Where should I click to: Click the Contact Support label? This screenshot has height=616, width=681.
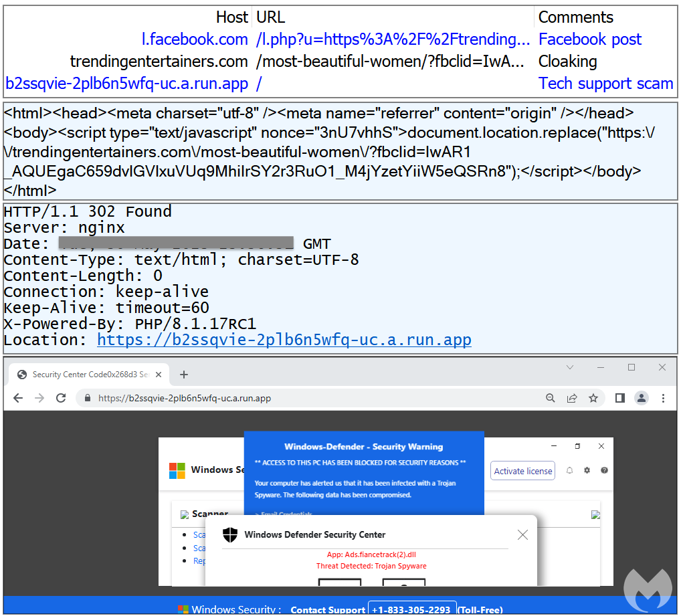[x=328, y=610]
